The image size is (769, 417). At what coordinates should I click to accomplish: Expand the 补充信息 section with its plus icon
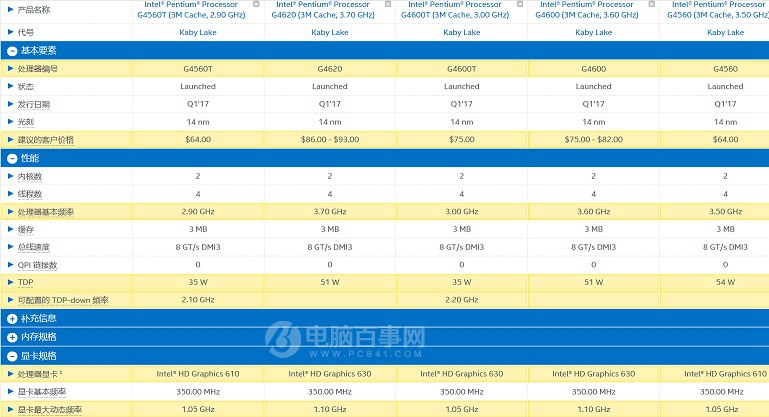pos(12,319)
